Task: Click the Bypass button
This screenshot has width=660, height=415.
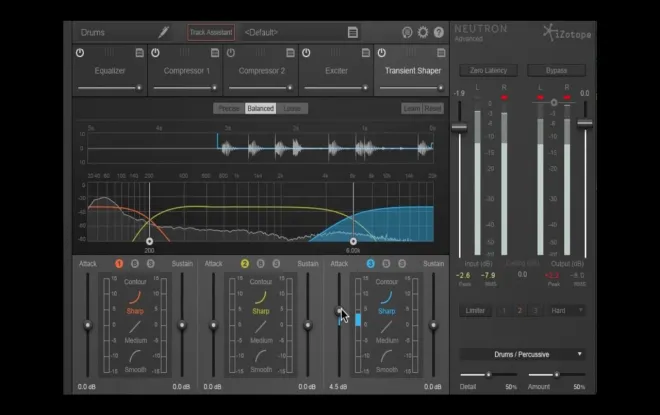Action: (556, 70)
